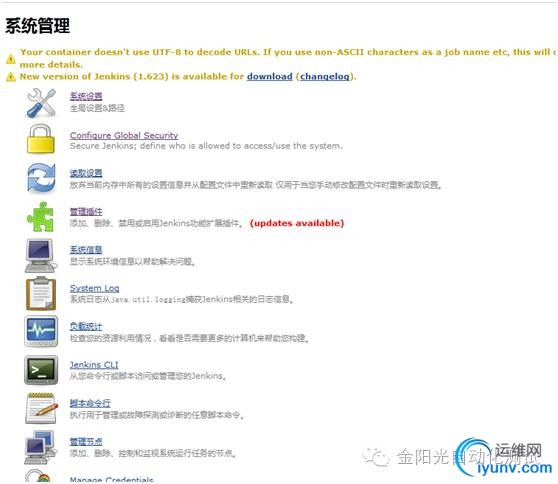This screenshot has width=558, height=484.
Task: Click the clipboard System Log icon
Action: click(x=41, y=293)
